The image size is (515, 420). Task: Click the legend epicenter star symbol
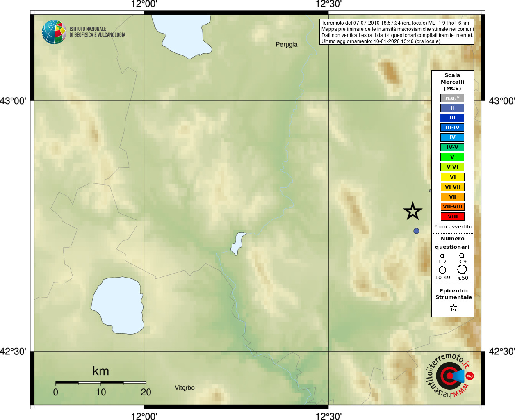click(453, 308)
